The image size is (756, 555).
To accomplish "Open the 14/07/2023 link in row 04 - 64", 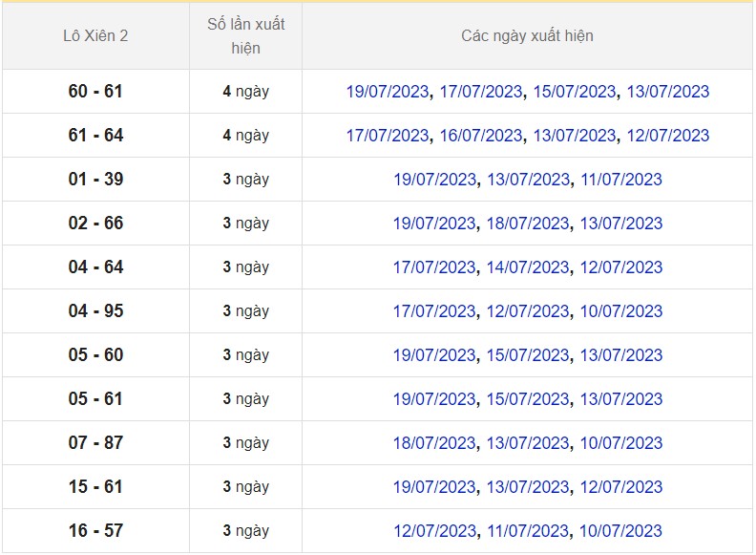I will coord(528,267).
